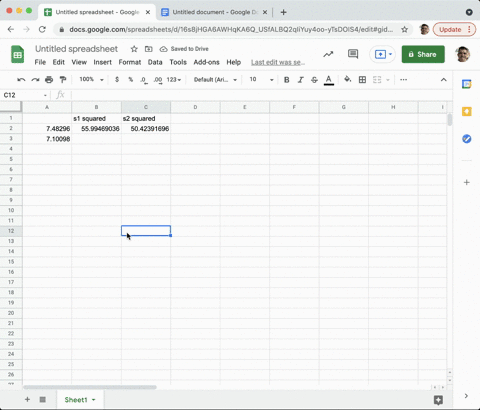
Task: Open Google Keep side panel icon
Action: (x=467, y=111)
